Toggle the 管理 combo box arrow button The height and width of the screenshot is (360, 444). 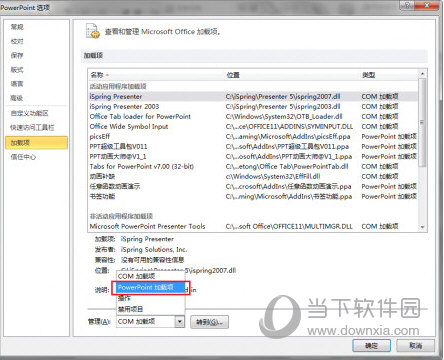pos(180,321)
